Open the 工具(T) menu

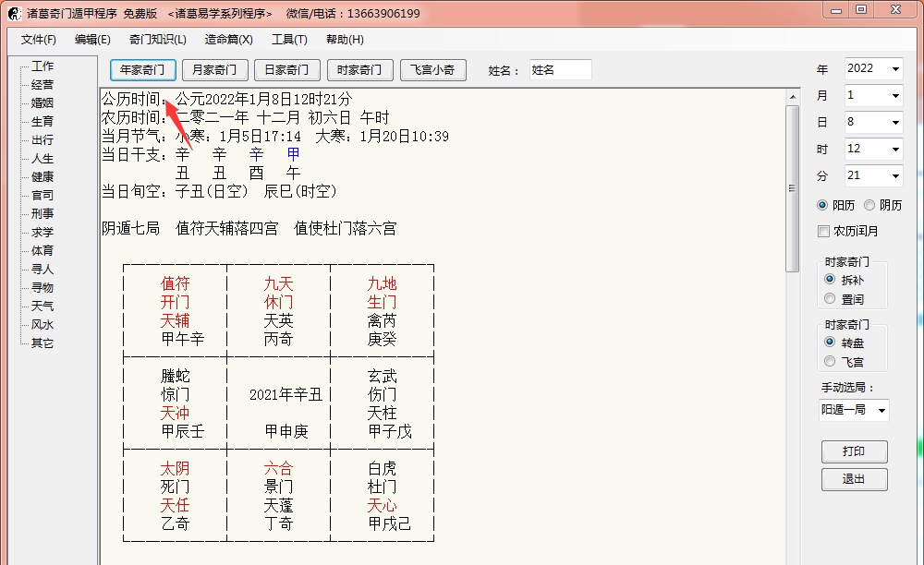click(289, 40)
